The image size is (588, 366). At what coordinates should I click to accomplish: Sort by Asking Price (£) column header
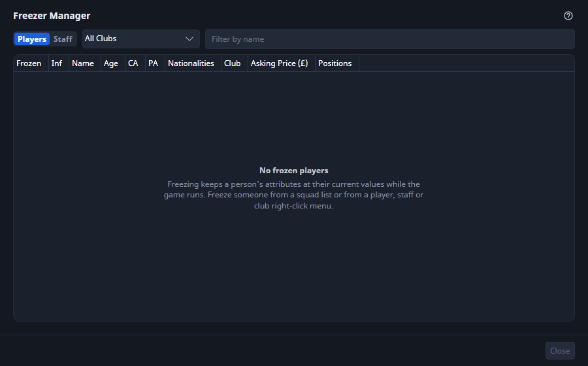(x=281, y=63)
